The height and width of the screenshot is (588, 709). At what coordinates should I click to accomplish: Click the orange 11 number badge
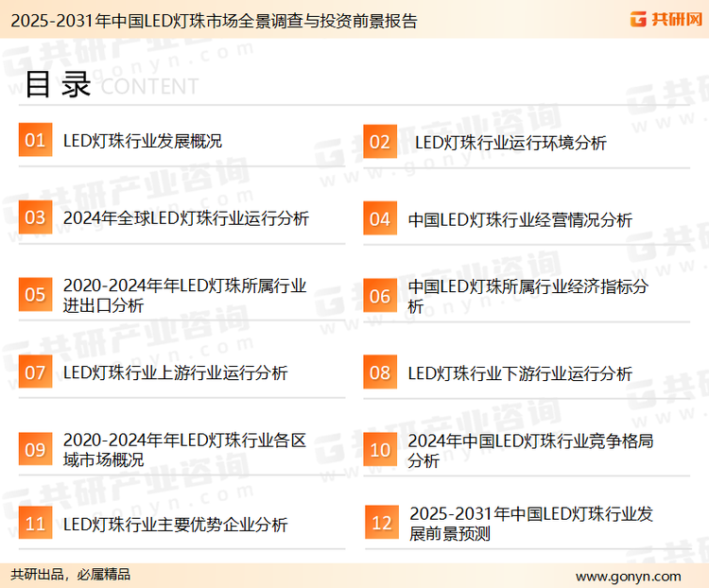click(x=35, y=523)
